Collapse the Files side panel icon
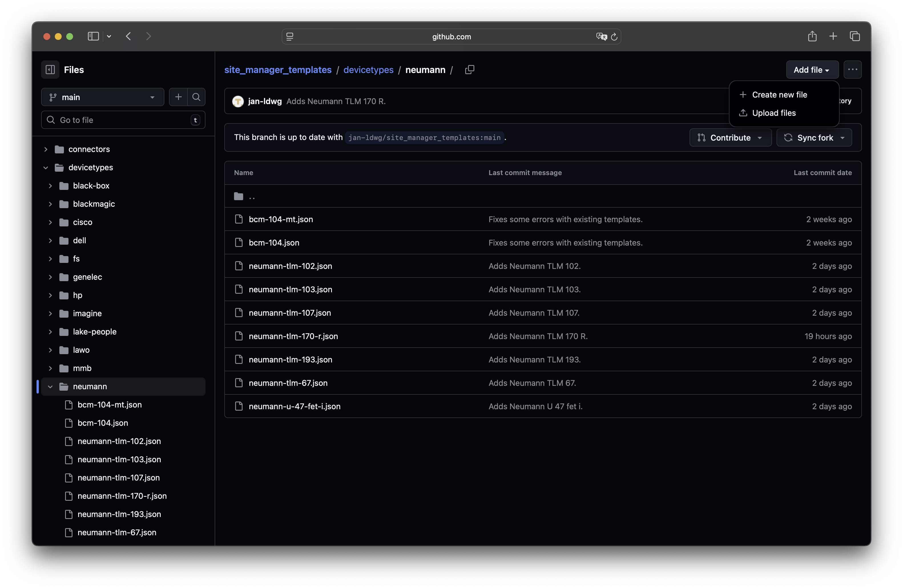The height and width of the screenshot is (588, 903). pos(50,70)
